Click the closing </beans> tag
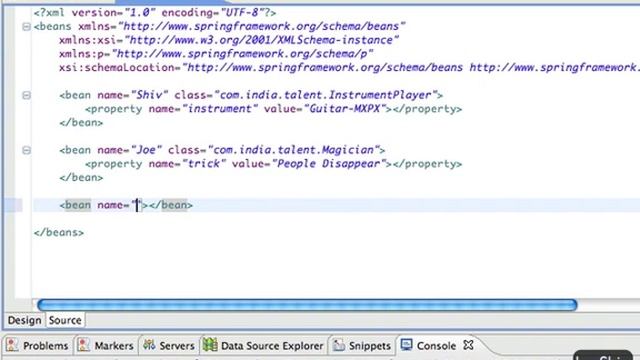 (x=59, y=233)
